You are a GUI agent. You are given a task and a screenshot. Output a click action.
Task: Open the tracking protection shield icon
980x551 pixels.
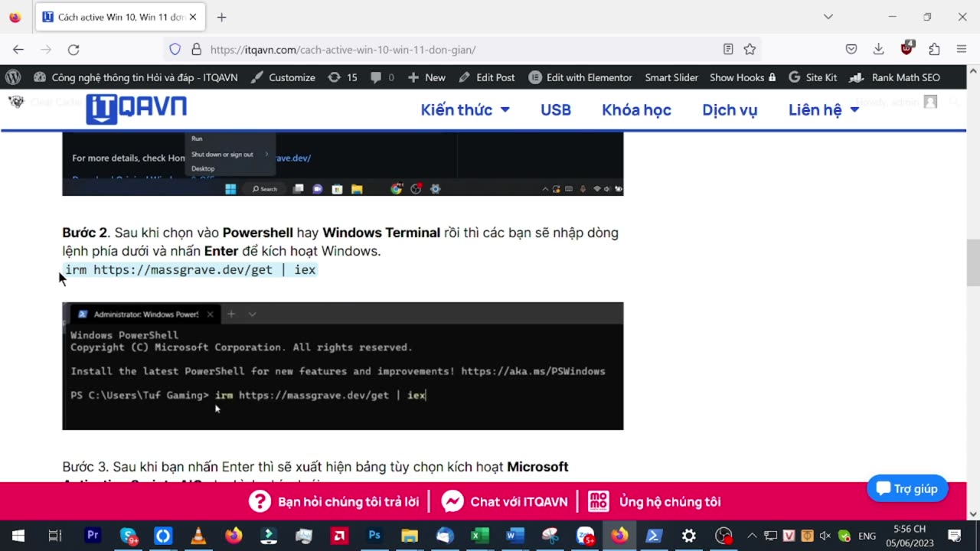coord(175,49)
